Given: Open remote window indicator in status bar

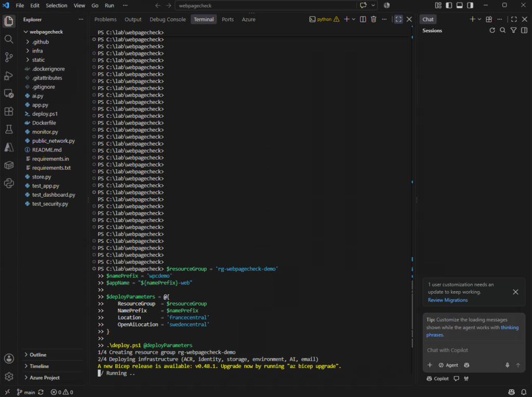Looking at the screenshot, I should pos(7,392).
